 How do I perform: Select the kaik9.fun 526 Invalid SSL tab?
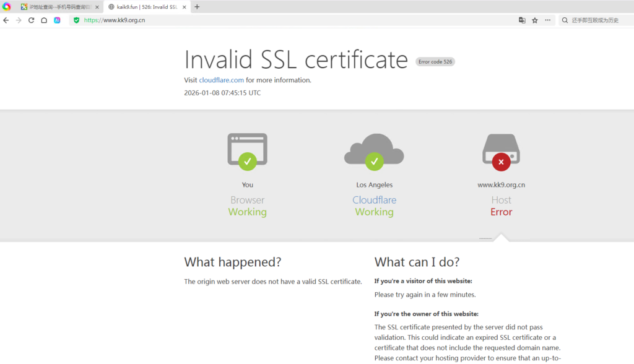pos(147,7)
